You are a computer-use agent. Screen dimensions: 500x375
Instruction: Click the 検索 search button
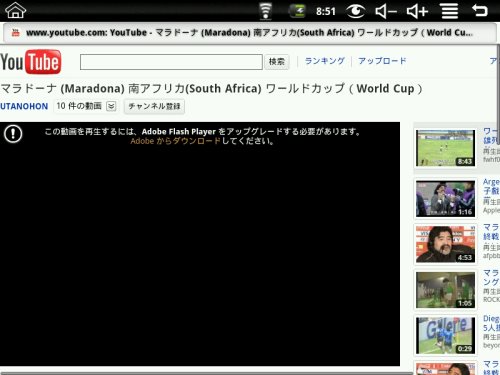pyautogui.click(x=277, y=62)
